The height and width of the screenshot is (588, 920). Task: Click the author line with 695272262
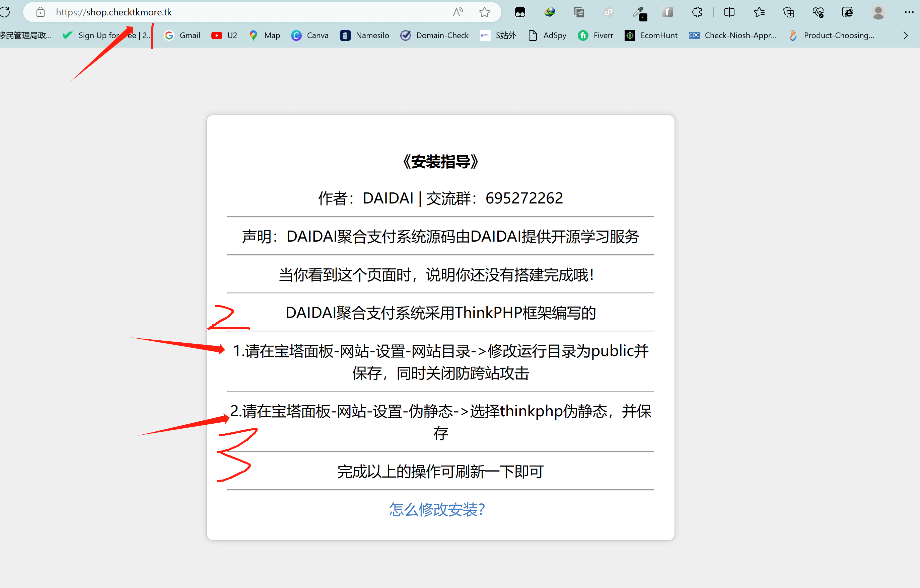pyautogui.click(x=440, y=198)
